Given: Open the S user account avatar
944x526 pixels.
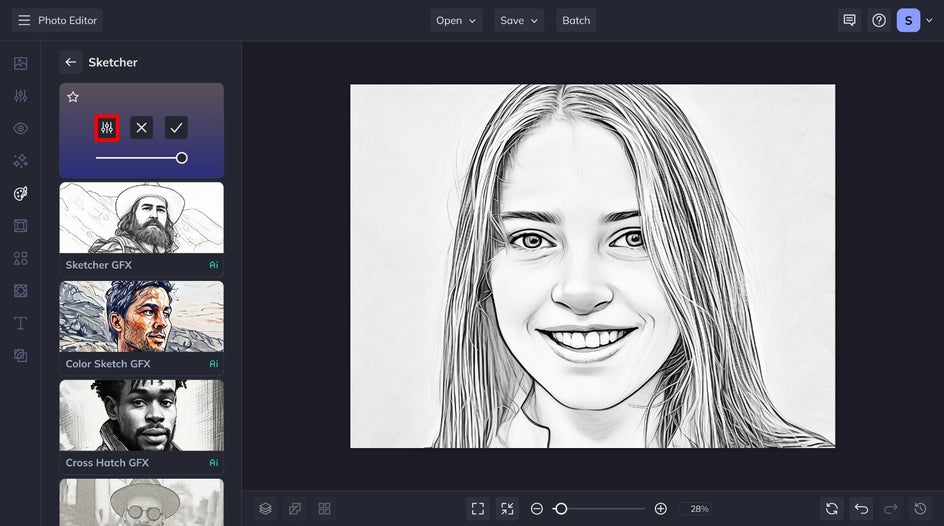Looking at the screenshot, I should pos(908,20).
